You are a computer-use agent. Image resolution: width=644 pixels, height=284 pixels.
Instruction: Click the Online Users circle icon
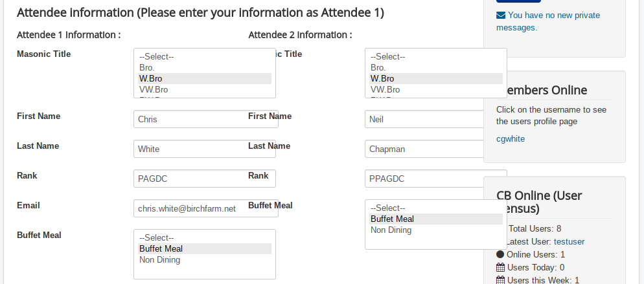500,254
